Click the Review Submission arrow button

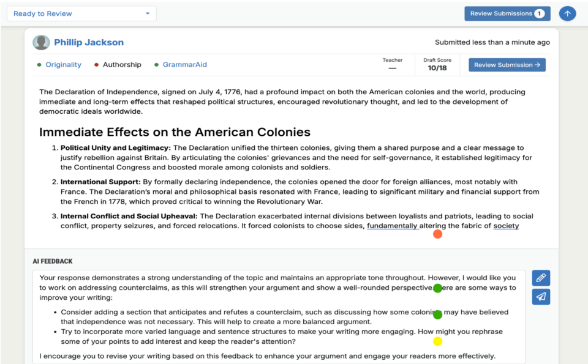coord(507,65)
